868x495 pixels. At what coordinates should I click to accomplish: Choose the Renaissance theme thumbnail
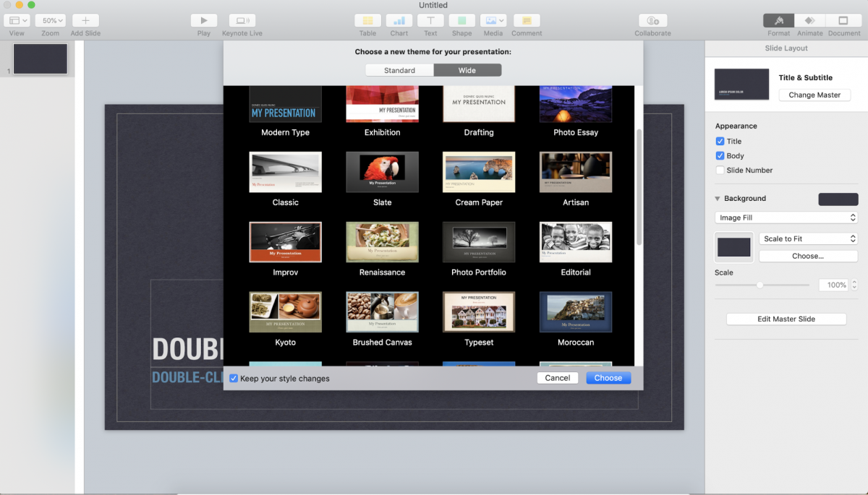tap(382, 242)
